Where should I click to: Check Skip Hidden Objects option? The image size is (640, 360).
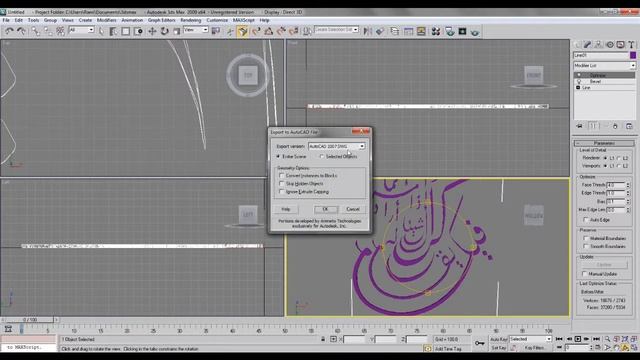click(x=282, y=184)
